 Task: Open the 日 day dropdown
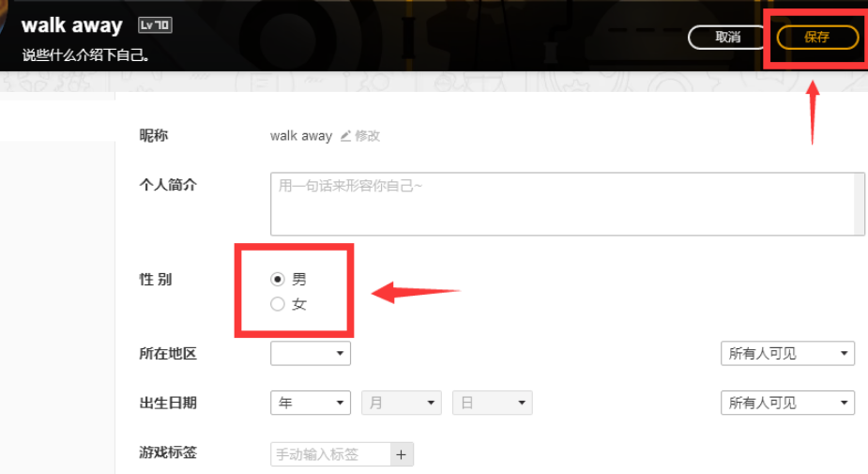point(492,403)
